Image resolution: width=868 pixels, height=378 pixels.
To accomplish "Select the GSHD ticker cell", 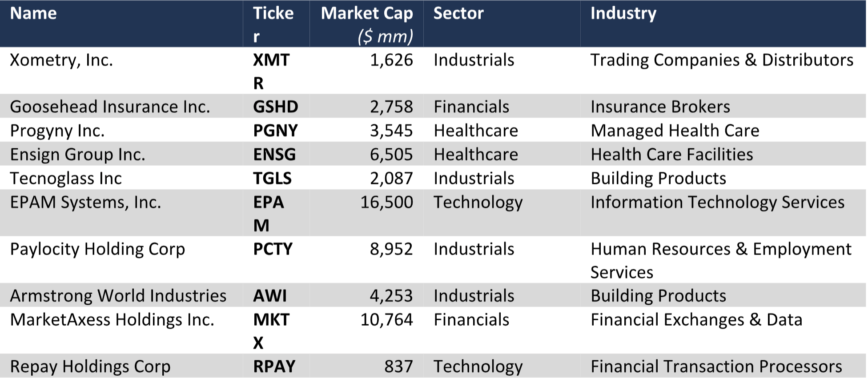I will click(x=276, y=107).
